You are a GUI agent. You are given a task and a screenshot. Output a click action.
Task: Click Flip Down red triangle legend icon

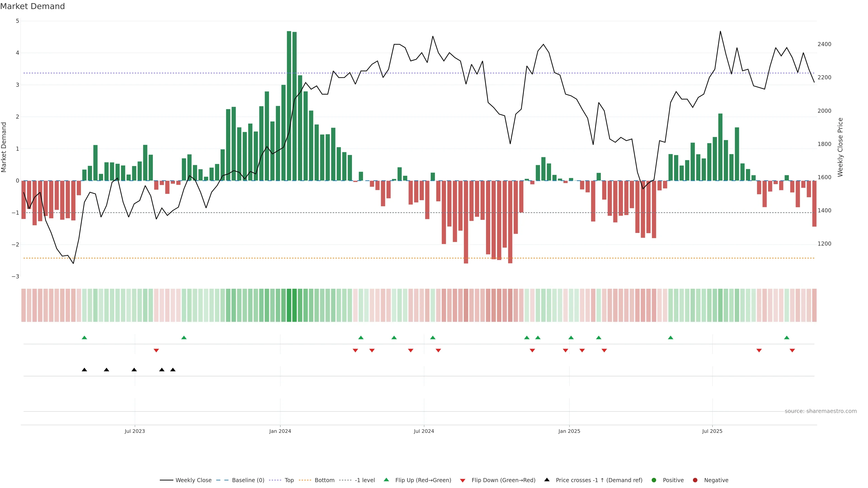[x=463, y=481]
